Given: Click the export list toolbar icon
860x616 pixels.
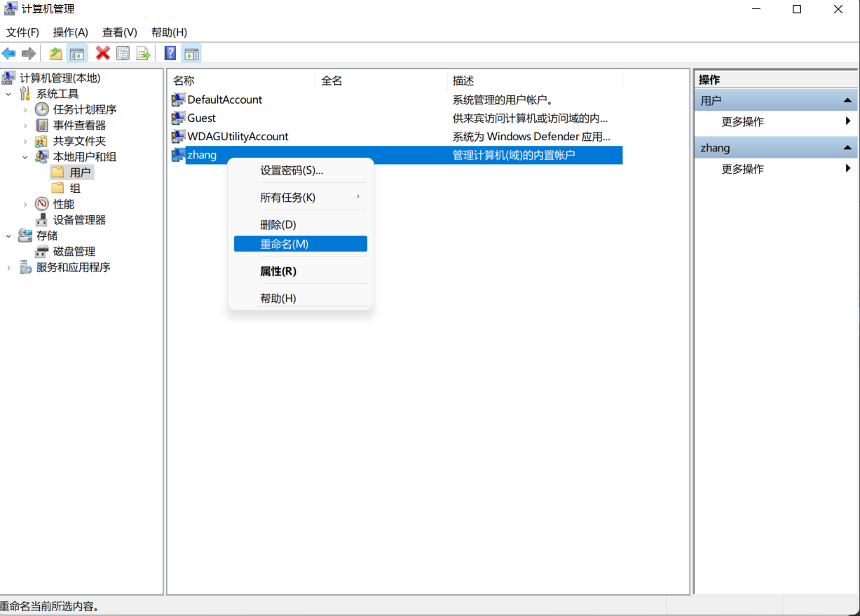Looking at the screenshot, I should click(144, 53).
